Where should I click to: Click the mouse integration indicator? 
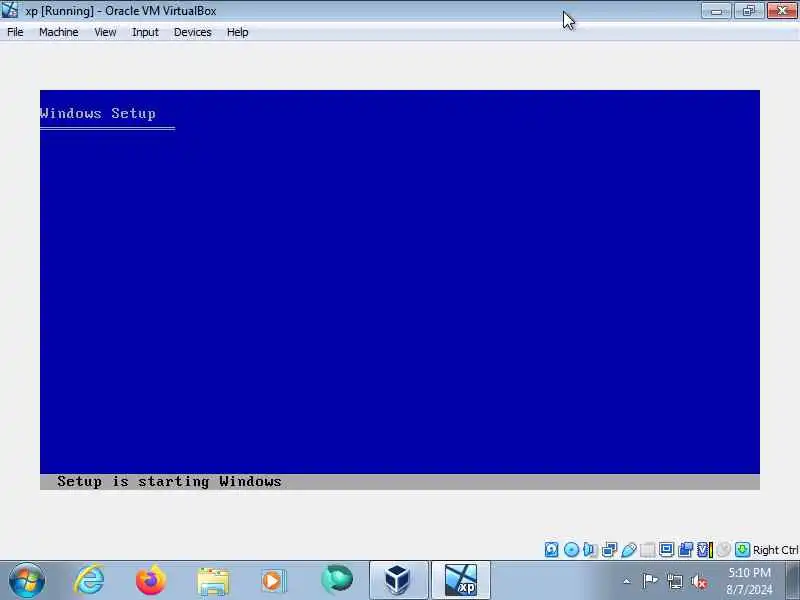point(723,549)
